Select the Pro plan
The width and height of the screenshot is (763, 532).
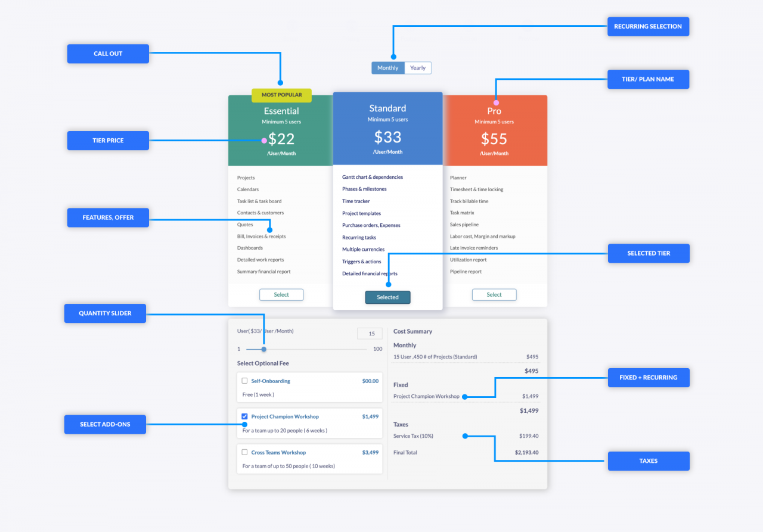pyautogui.click(x=494, y=294)
